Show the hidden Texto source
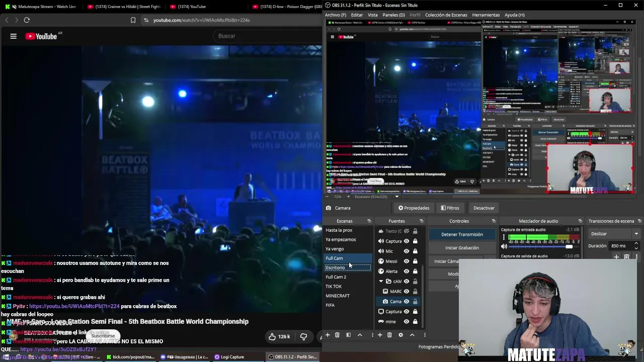Viewport: 644px width, 362px height. coord(407,231)
